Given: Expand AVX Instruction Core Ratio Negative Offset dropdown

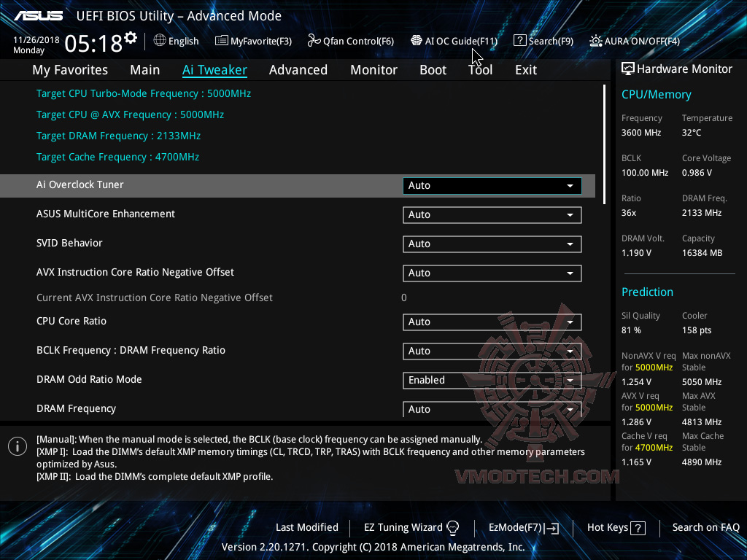Looking at the screenshot, I should [492, 273].
